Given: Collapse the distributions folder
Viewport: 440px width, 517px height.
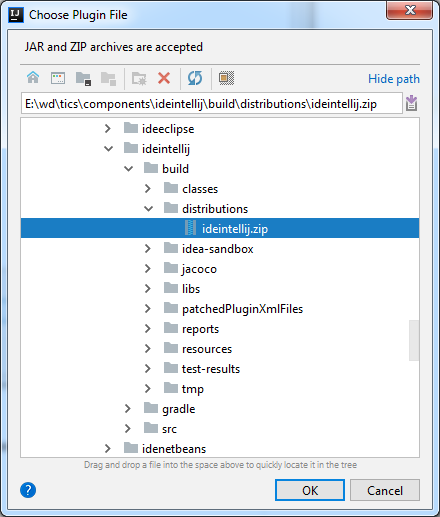Looking at the screenshot, I should click(x=148, y=209).
